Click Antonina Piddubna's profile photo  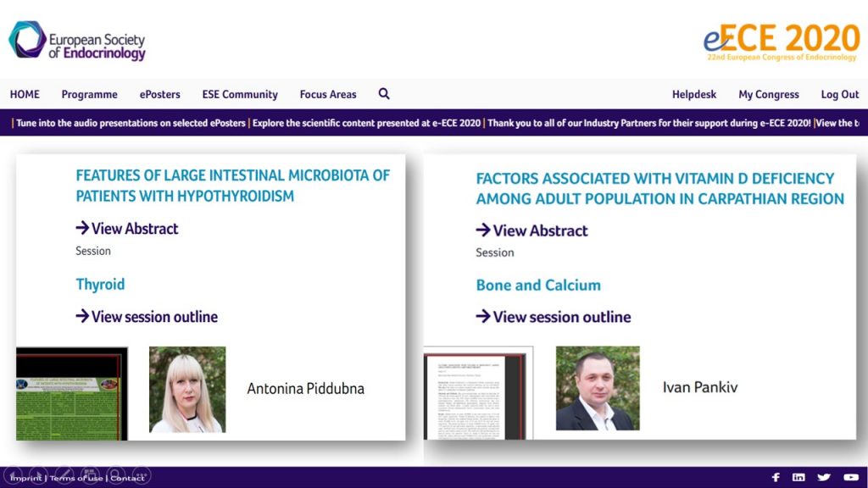[x=187, y=389]
